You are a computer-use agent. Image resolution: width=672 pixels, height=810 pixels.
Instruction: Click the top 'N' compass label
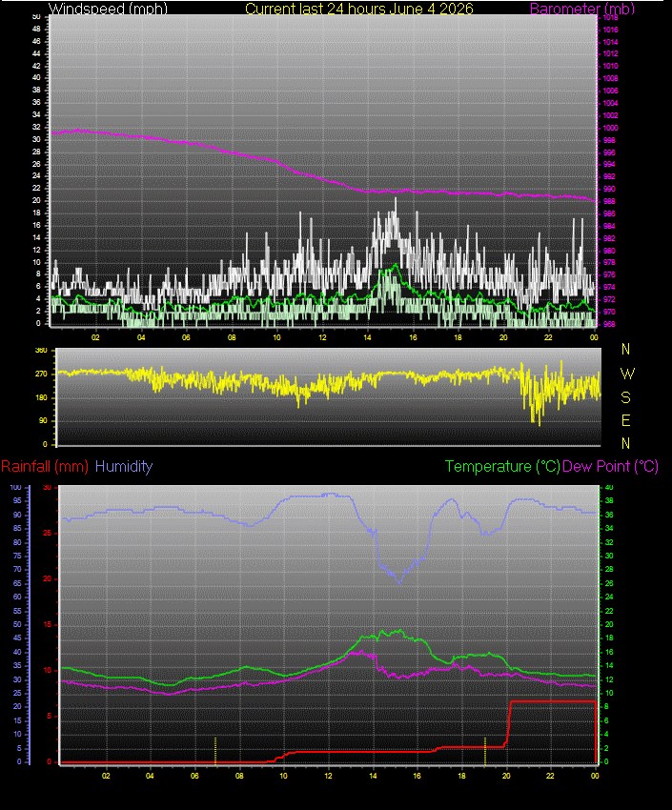[x=625, y=350]
